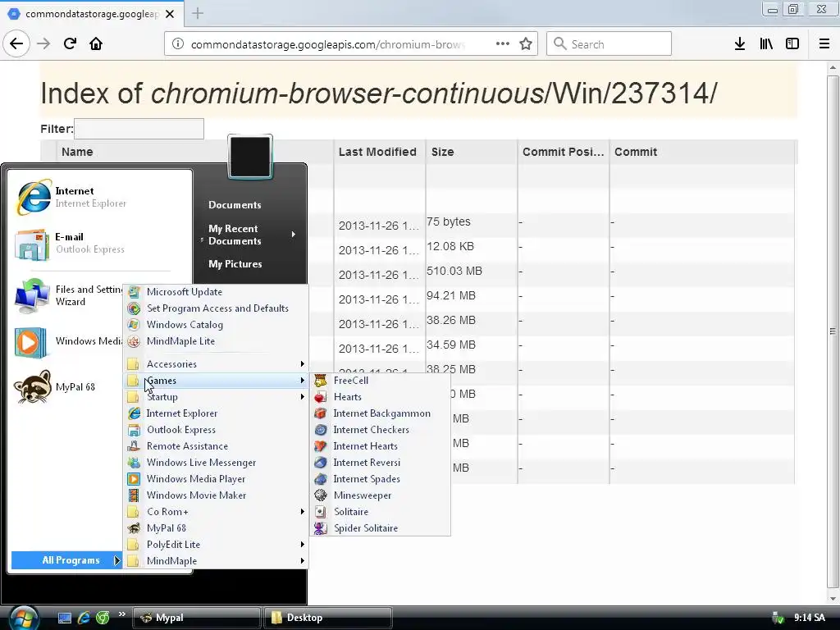Open Remote Assistance
This screenshot has width=840, height=630.
point(217,446)
